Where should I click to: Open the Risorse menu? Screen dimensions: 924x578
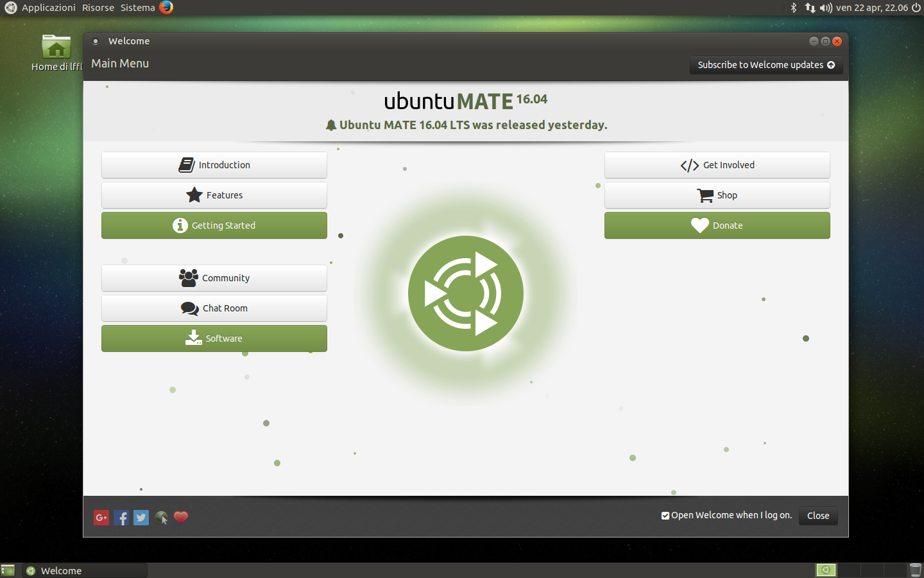click(98, 8)
